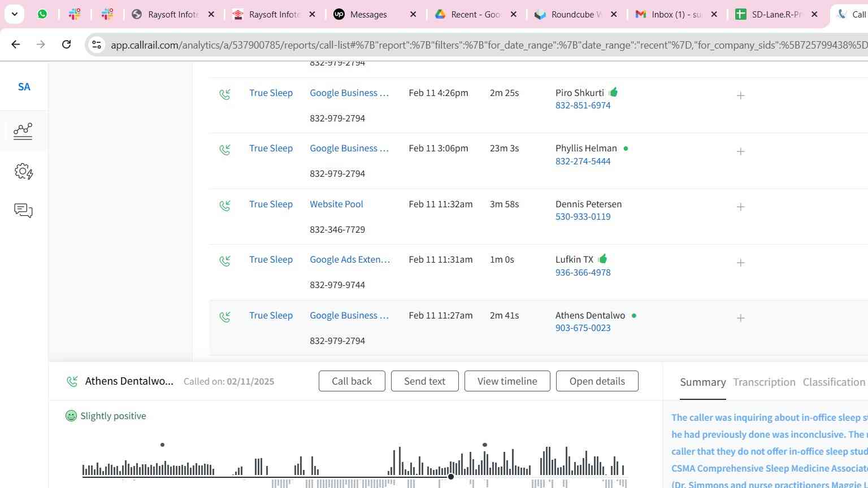Viewport: 868px width, 488px height.
Task: Open phone number 903-675-0023 link
Action: (583, 328)
